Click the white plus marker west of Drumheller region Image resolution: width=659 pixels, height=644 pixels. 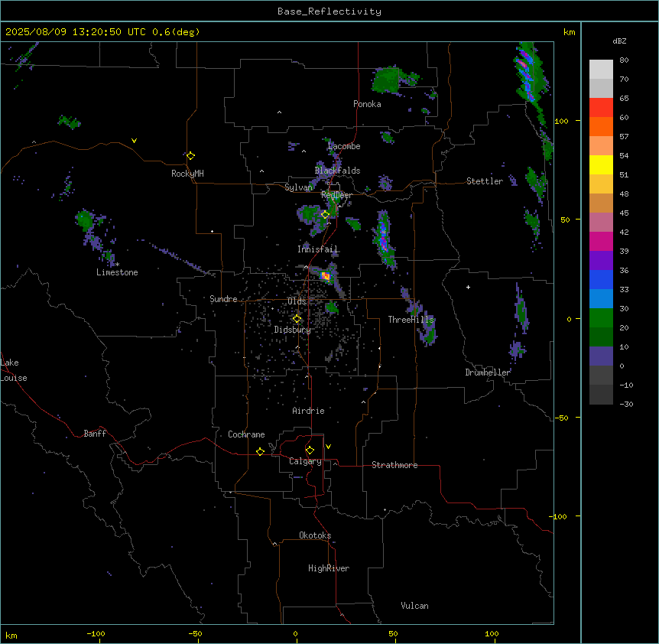pyautogui.click(x=468, y=287)
